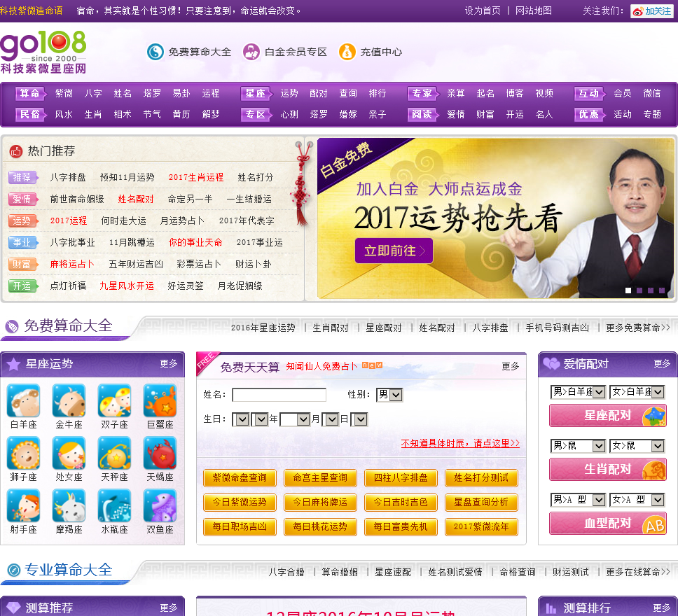Viewport: 678px width, 616px height.
Task: Open the 2017生肖运程 red link
Action: (x=196, y=177)
